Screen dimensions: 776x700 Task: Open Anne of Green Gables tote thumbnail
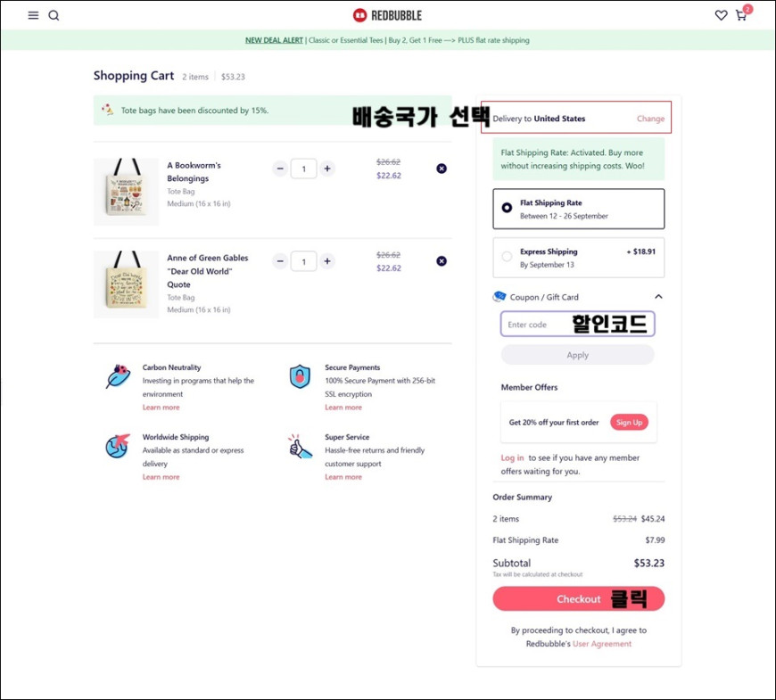126,284
